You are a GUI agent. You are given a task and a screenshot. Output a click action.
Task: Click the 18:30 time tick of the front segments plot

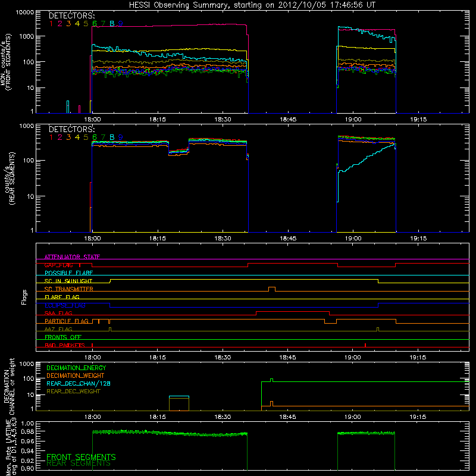[x=223, y=120]
